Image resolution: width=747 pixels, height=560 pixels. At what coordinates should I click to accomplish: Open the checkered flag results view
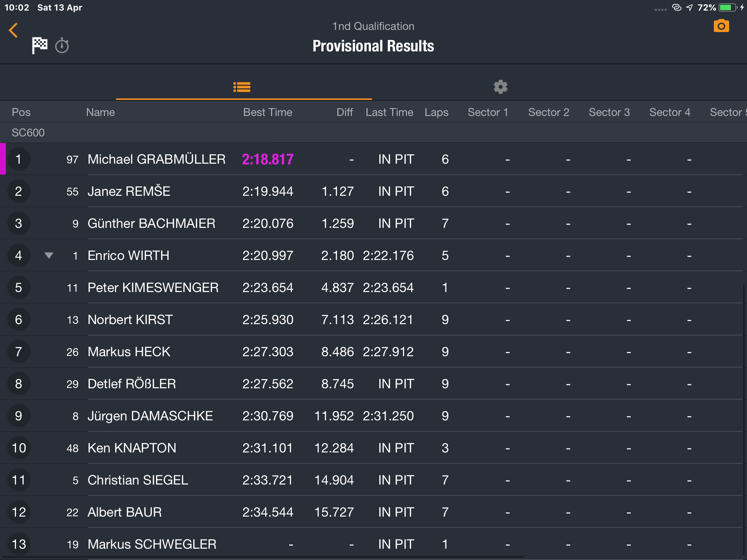[x=39, y=46]
